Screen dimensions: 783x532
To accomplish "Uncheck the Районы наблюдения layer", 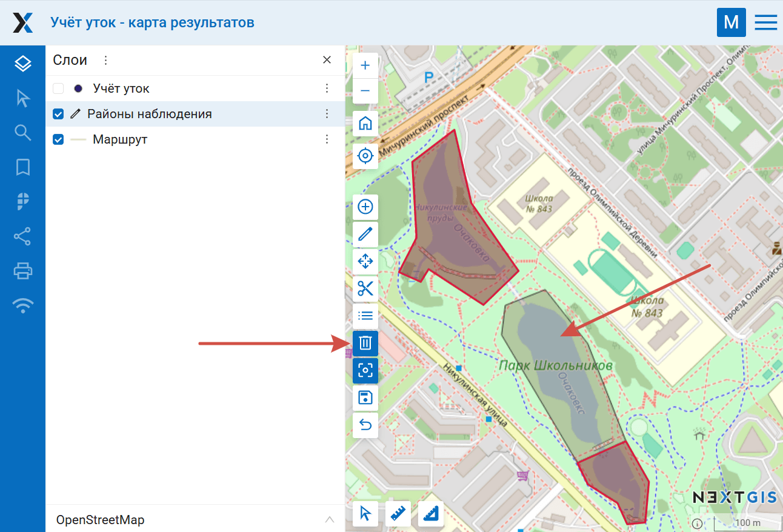I will tap(58, 114).
